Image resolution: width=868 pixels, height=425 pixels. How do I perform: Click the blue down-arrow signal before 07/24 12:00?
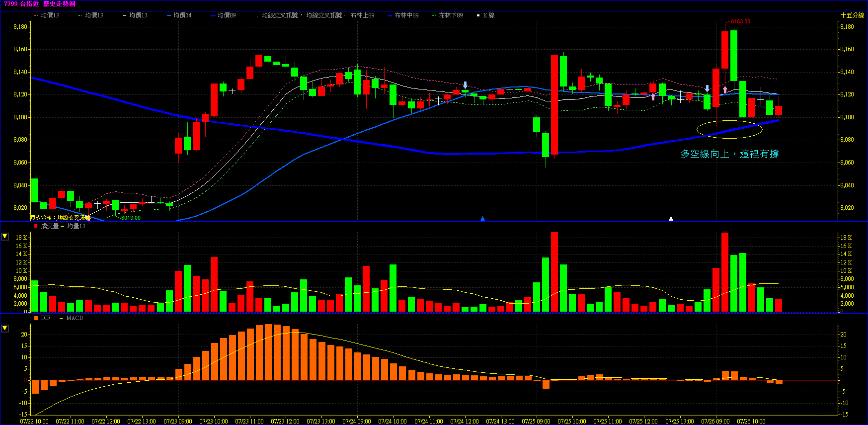click(x=465, y=85)
